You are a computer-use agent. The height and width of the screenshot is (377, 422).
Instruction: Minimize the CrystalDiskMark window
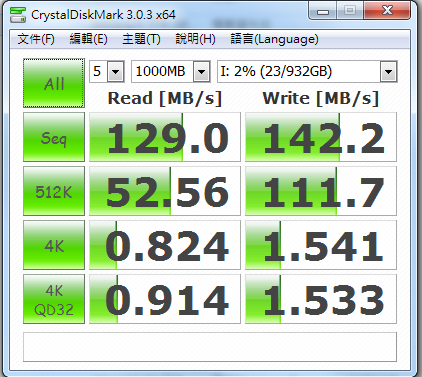coord(323,11)
